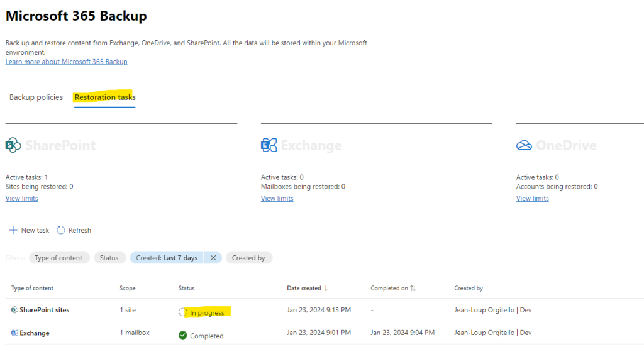Click the Date created column header
644x359 pixels.
point(304,288)
